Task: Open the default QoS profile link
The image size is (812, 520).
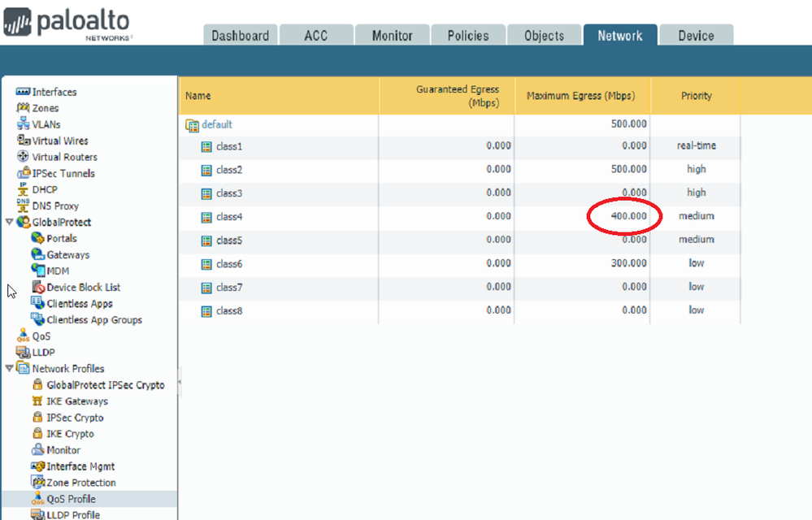Action: point(217,124)
